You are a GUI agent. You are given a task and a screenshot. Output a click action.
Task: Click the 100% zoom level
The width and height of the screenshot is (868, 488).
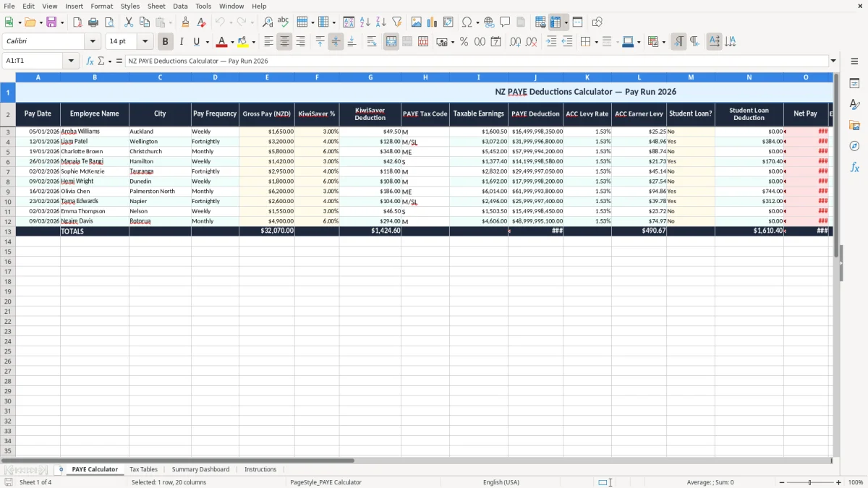[x=856, y=482]
